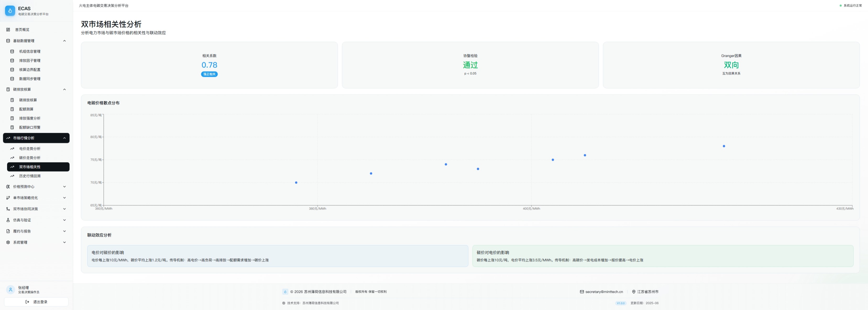Click the flask icon beside 仿真与验证
The image size is (868, 310).
[8, 220]
